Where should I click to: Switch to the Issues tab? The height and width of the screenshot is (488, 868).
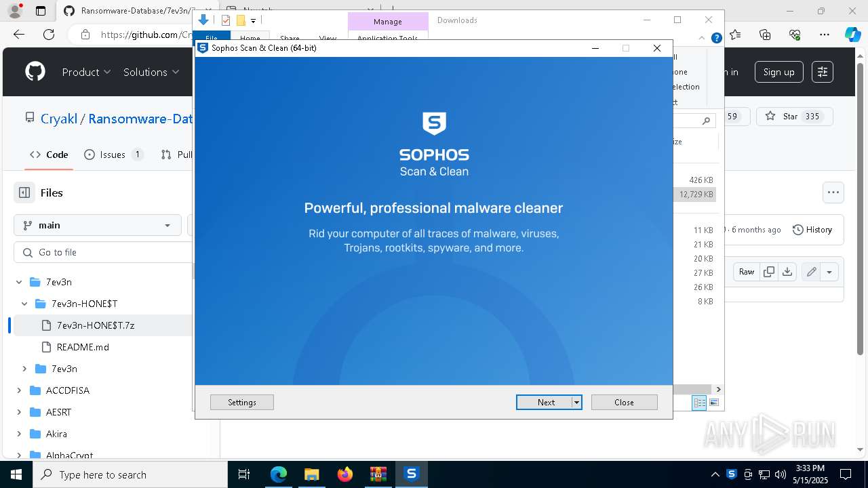pyautogui.click(x=114, y=155)
